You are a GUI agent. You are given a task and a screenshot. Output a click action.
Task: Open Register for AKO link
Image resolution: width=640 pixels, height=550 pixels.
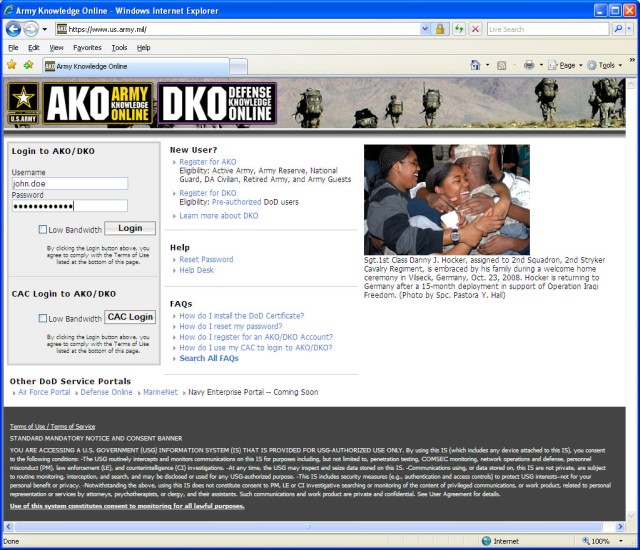[208, 162]
